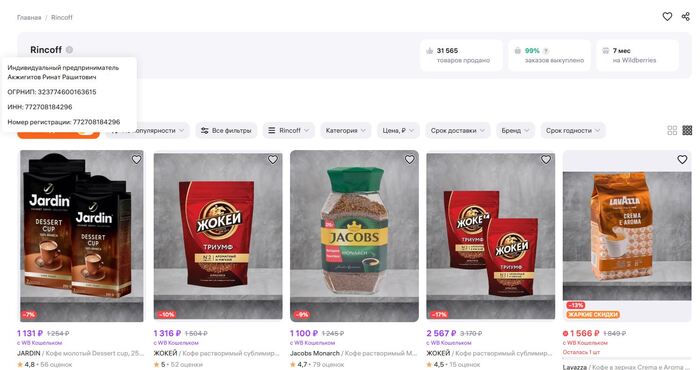Screen dimensions: 700x370
Task: Toggle favorite on single Жокей Триумф pack
Action: [273, 159]
